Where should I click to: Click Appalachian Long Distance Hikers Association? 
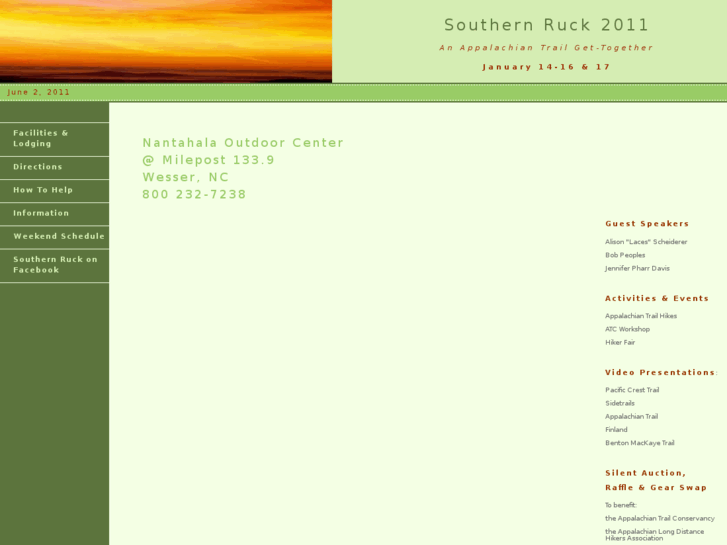point(654,535)
